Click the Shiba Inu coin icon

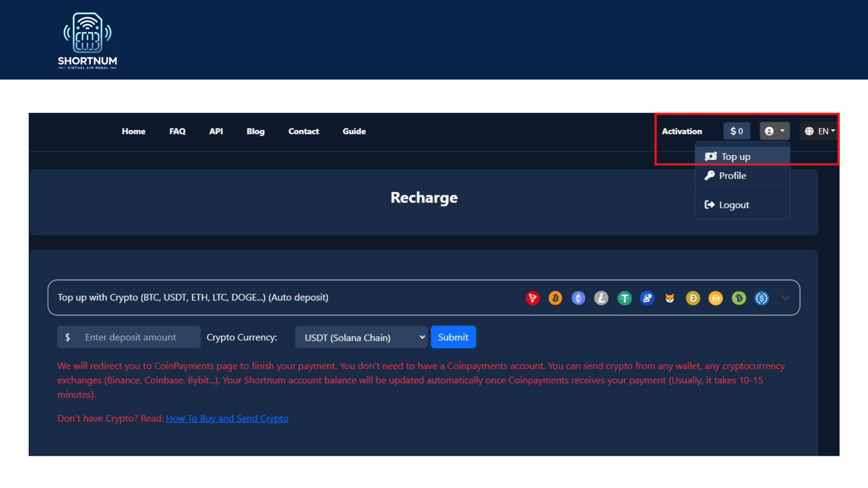point(670,298)
